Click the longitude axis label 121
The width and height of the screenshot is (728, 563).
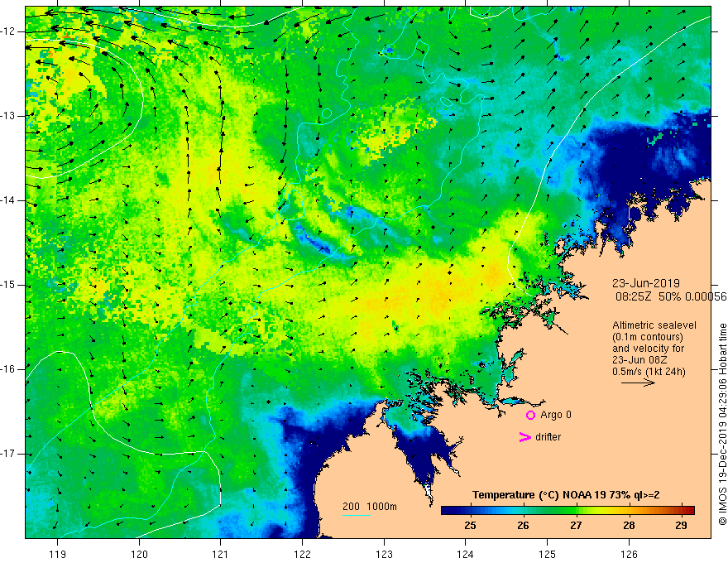pyautogui.click(x=220, y=554)
